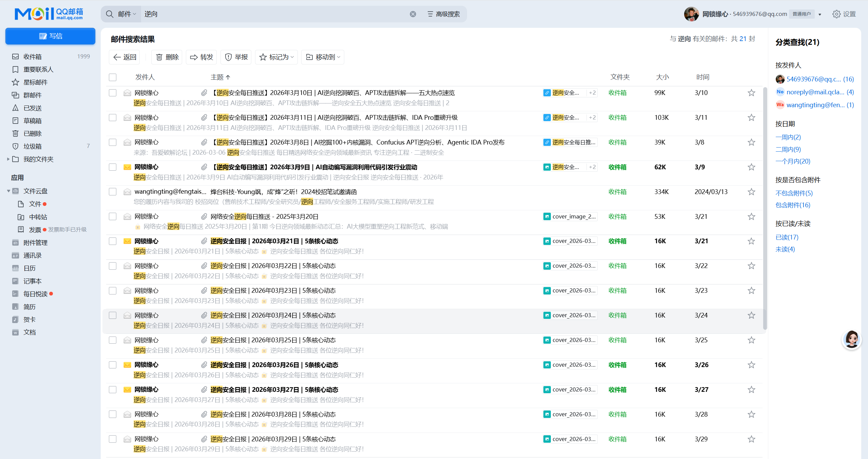Select the 3/27 email checkbox
This screenshot has height=459, width=868.
[x=113, y=389]
